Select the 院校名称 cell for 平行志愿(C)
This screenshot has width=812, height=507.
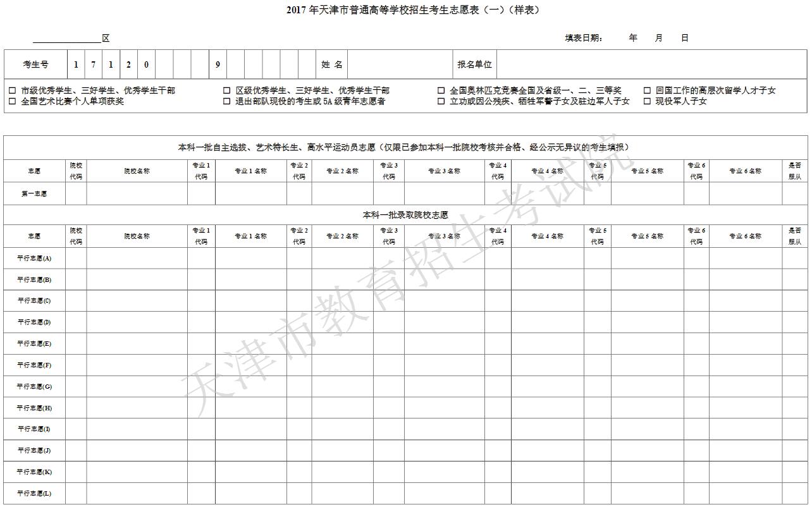click(x=137, y=301)
